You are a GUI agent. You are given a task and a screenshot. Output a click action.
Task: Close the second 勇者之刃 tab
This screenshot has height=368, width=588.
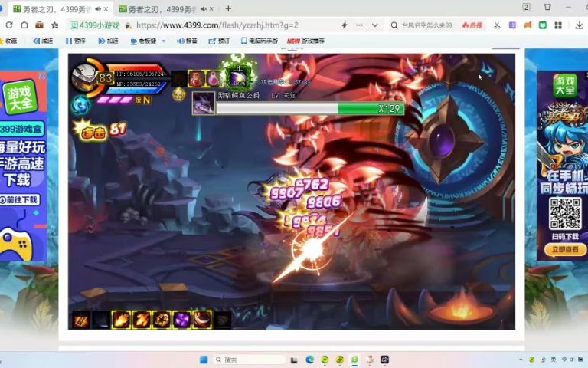(211, 9)
